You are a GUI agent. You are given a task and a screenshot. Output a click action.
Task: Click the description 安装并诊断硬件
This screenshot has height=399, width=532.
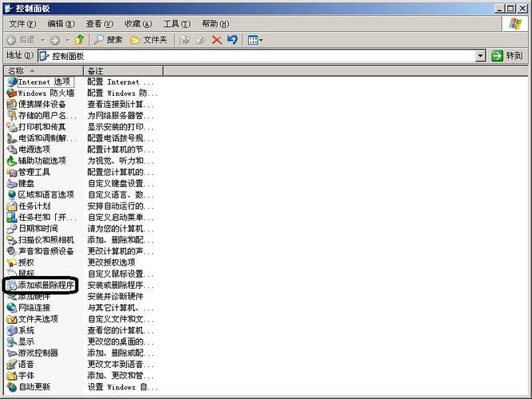(x=116, y=296)
